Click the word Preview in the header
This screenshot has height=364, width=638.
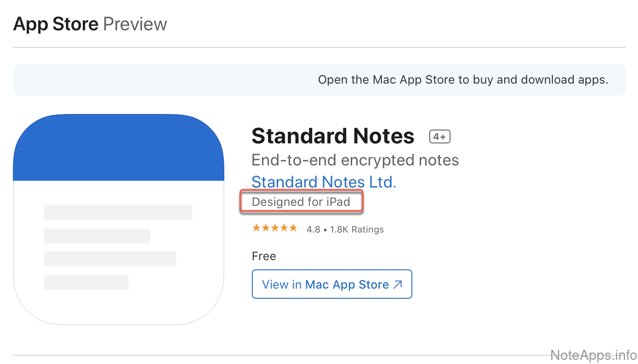[135, 24]
